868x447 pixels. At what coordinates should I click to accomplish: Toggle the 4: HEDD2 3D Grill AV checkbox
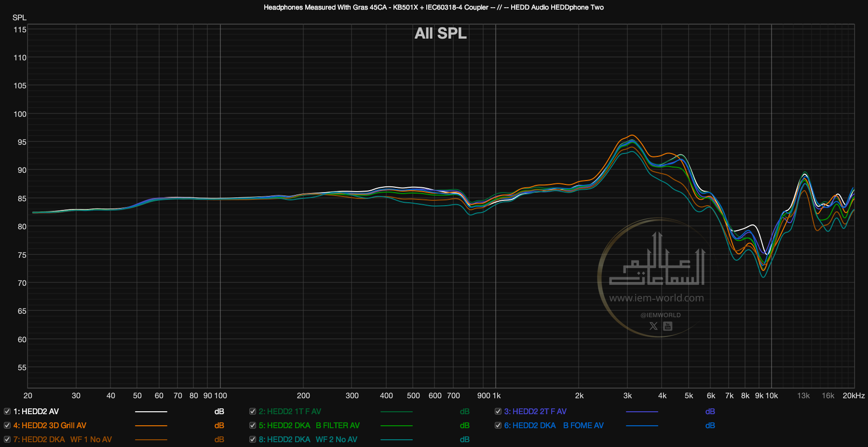[x=7, y=425]
